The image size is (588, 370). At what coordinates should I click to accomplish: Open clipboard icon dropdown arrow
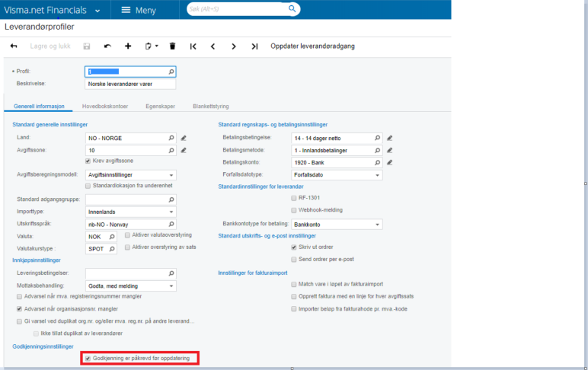[157, 46]
